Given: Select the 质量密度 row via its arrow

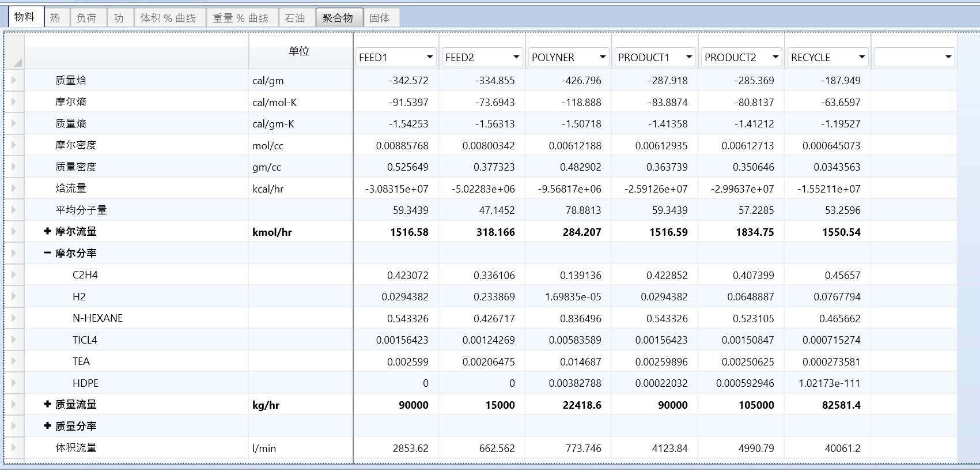Looking at the screenshot, I should [x=14, y=167].
